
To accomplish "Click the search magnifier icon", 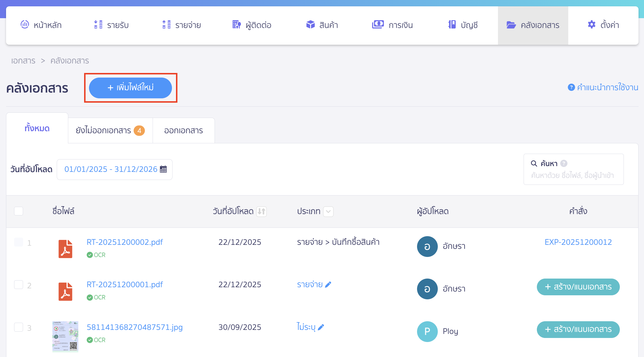I will click(x=534, y=164).
